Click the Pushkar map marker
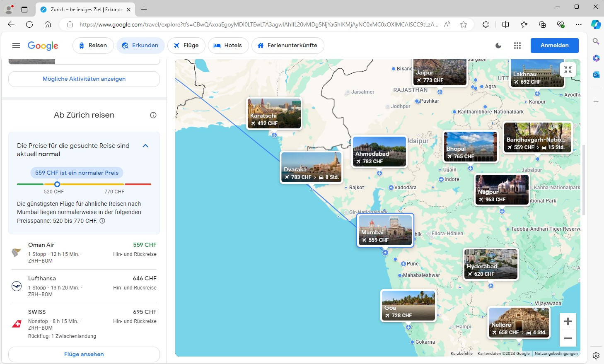The height and width of the screenshot is (364, 604). pyautogui.click(x=417, y=101)
